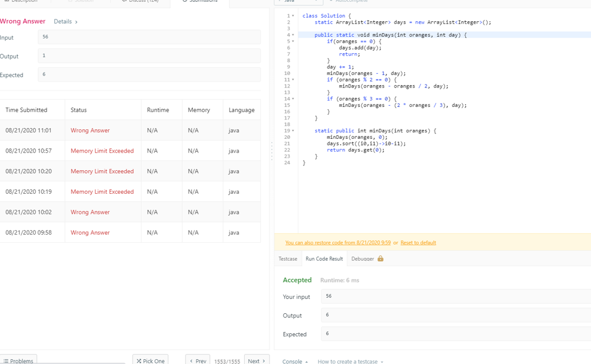Open Memory Limit Exceeded submission from 10:20
This screenshot has width=591, height=364.
[102, 171]
